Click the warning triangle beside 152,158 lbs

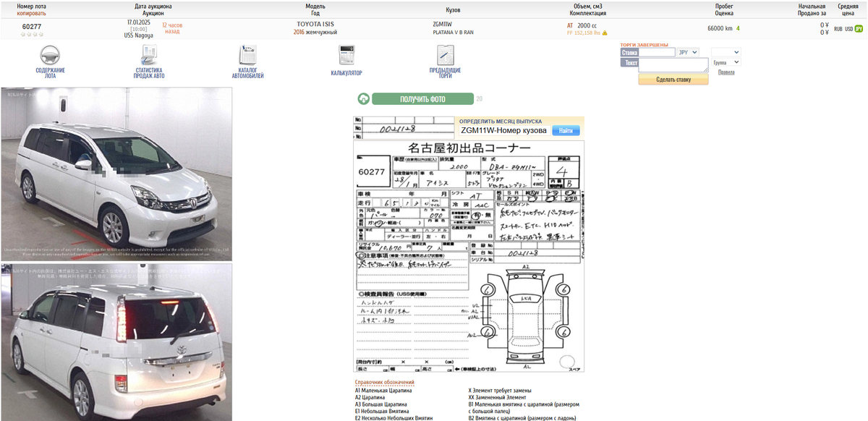tap(605, 33)
